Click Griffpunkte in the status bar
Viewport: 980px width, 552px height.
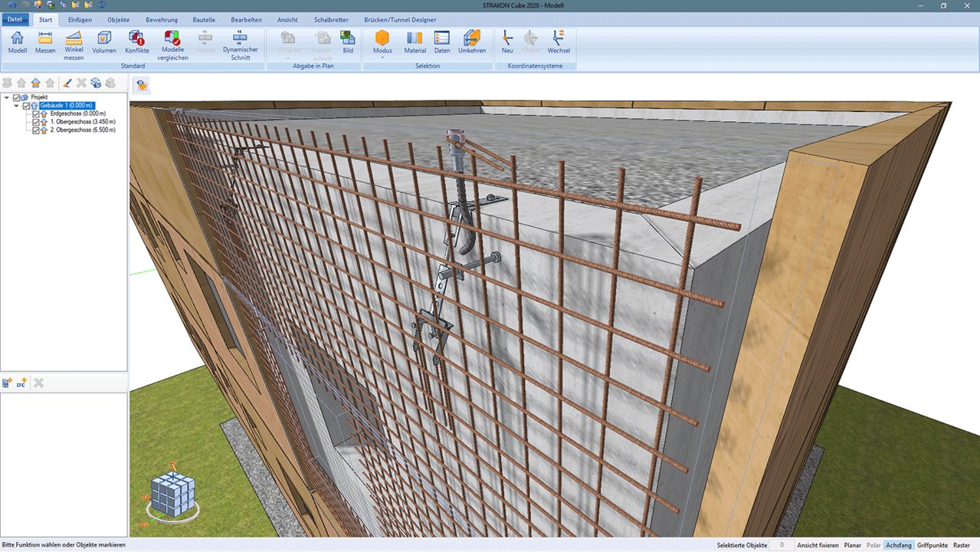click(x=932, y=545)
